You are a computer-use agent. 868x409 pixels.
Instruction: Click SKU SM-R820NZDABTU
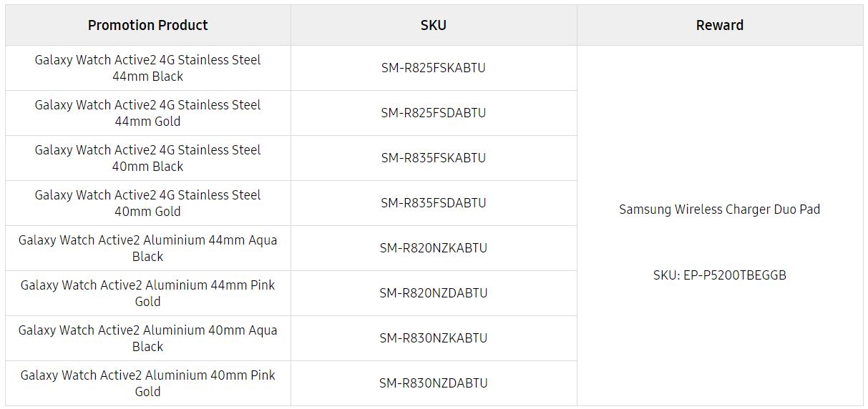[433, 293]
